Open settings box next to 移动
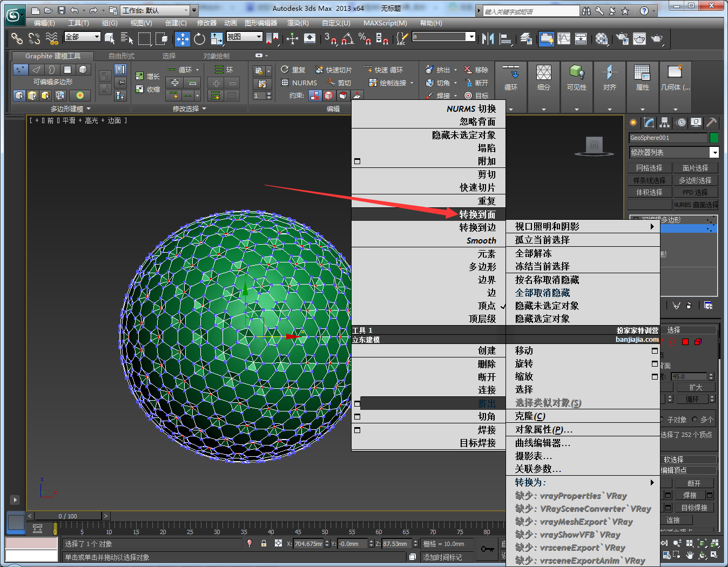The image size is (728, 567). (655, 351)
